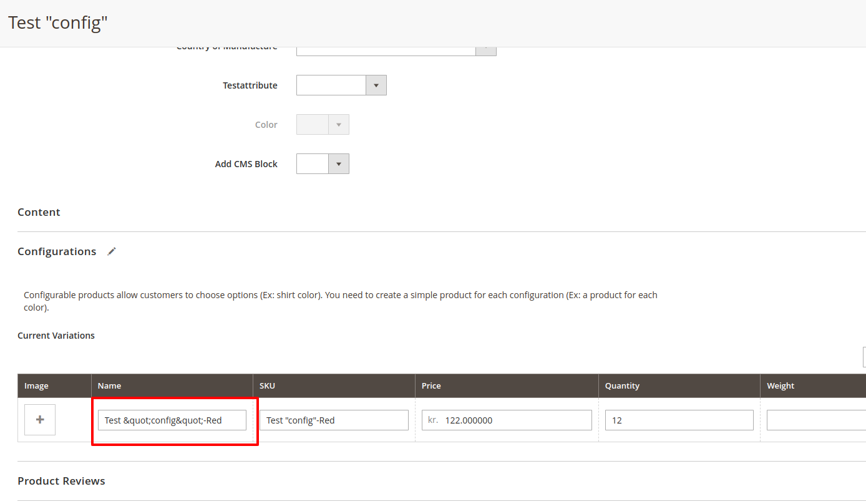Change the Quantity value of 12

[679, 420]
